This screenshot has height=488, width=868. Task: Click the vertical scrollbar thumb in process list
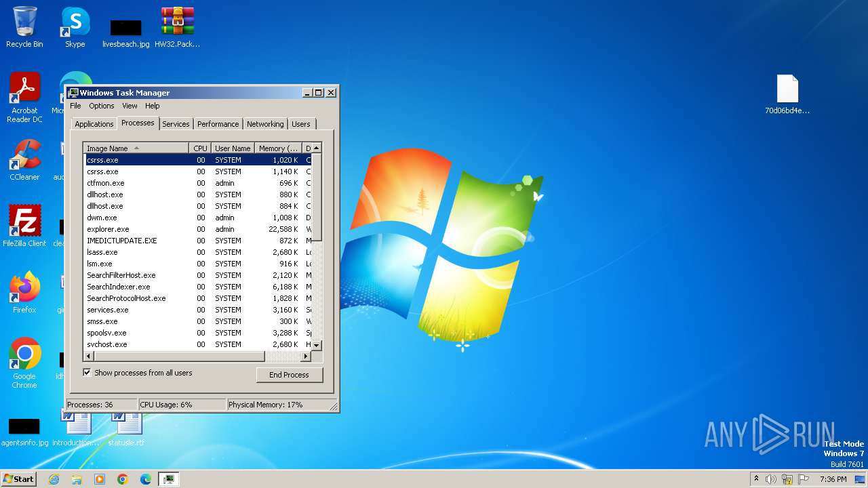point(316,197)
